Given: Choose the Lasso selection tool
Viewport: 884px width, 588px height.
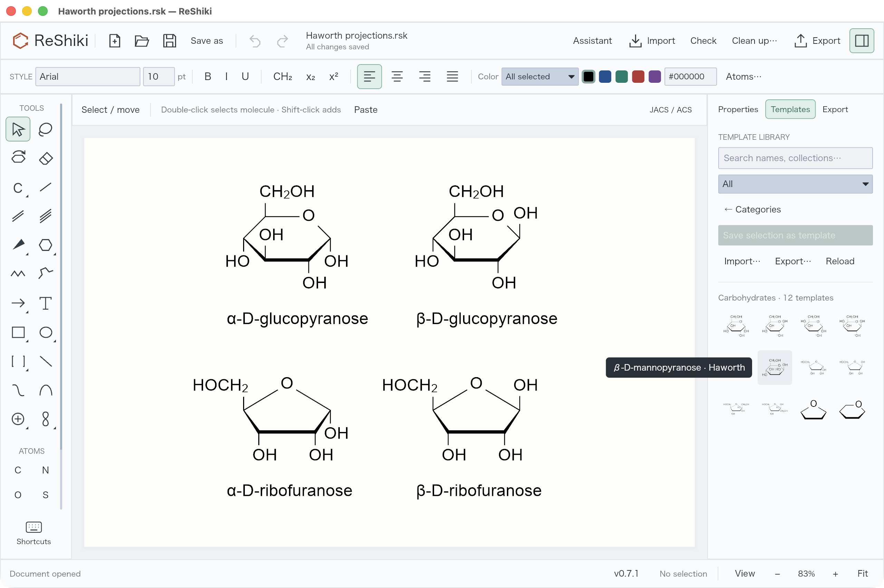Looking at the screenshot, I should (45, 129).
